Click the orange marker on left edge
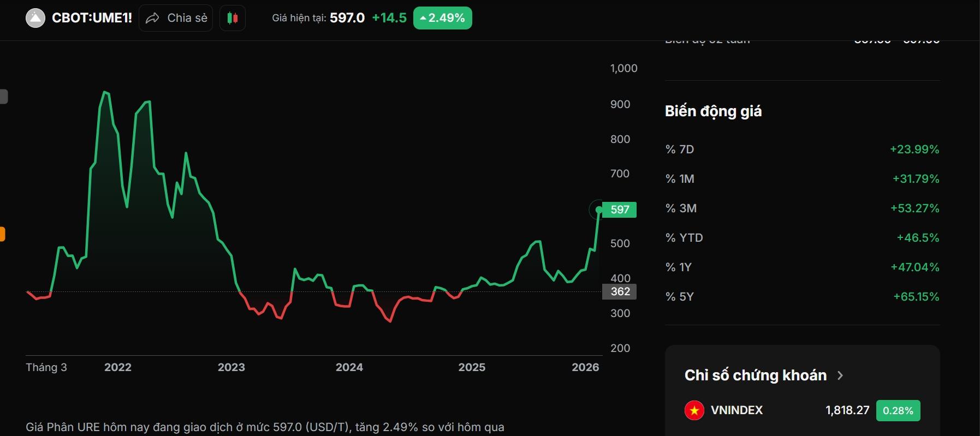 [2, 234]
